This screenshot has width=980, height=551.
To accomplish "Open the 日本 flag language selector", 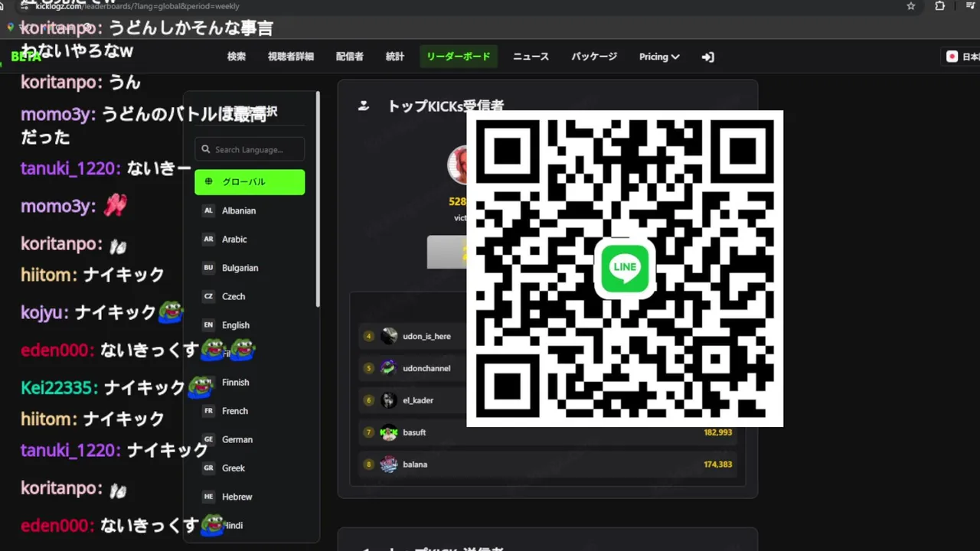I will coord(962,57).
